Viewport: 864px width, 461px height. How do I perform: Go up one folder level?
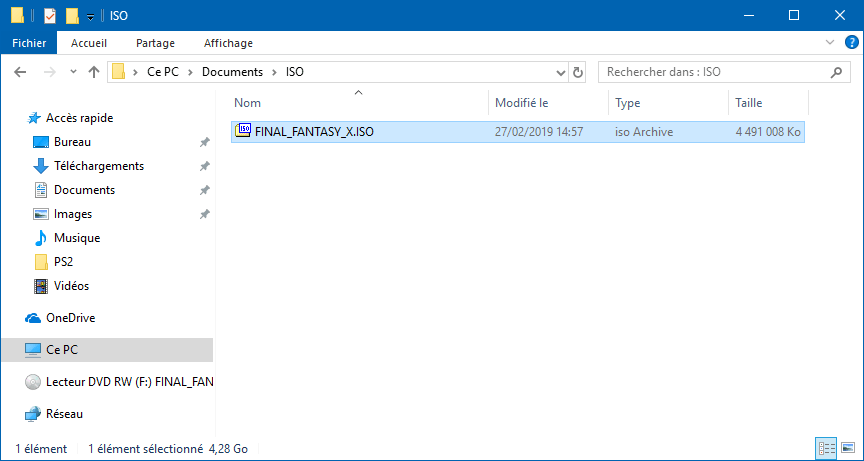[x=94, y=72]
